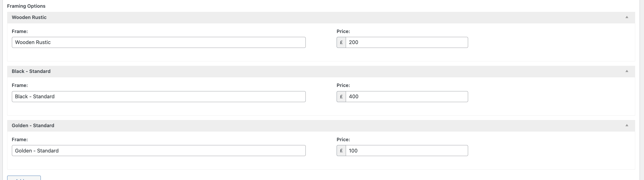
Task: Focus the Black - Standard frame name field
Action: click(159, 97)
